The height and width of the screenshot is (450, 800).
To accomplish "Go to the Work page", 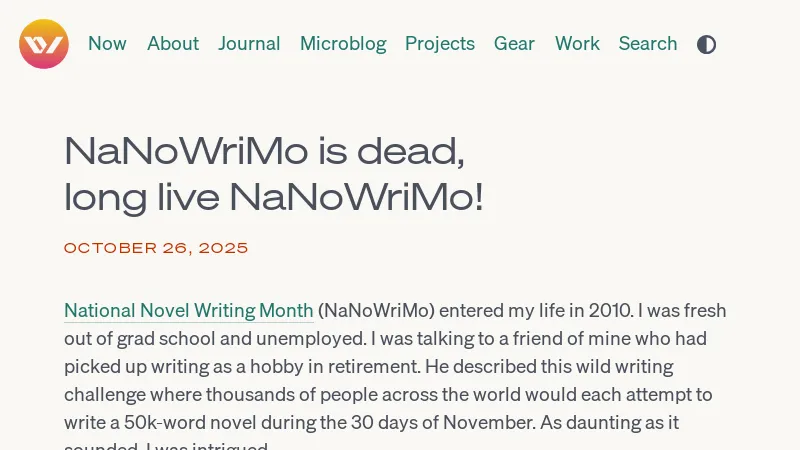I will [x=577, y=44].
